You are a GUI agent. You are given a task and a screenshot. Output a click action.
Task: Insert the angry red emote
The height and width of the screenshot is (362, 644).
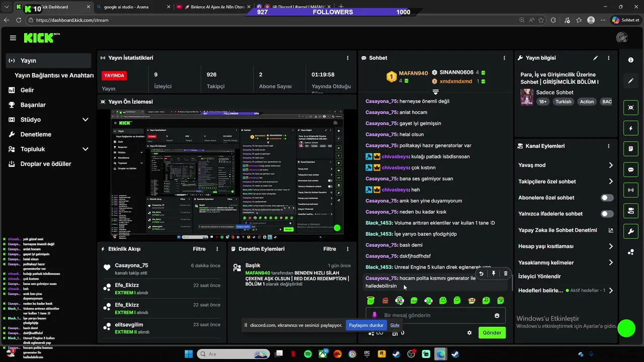(385, 301)
